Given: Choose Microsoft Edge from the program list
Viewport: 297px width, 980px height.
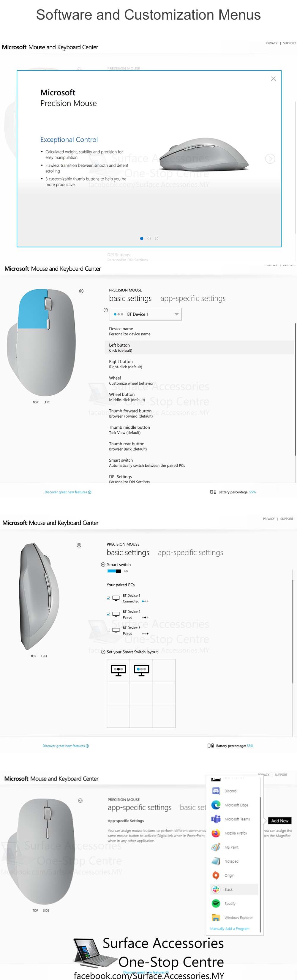Looking at the screenshot, I should click(236, 805).
